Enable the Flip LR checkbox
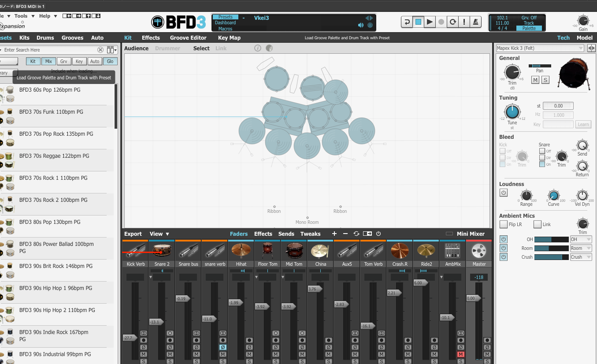597x364 pixels. click(504, 224)
